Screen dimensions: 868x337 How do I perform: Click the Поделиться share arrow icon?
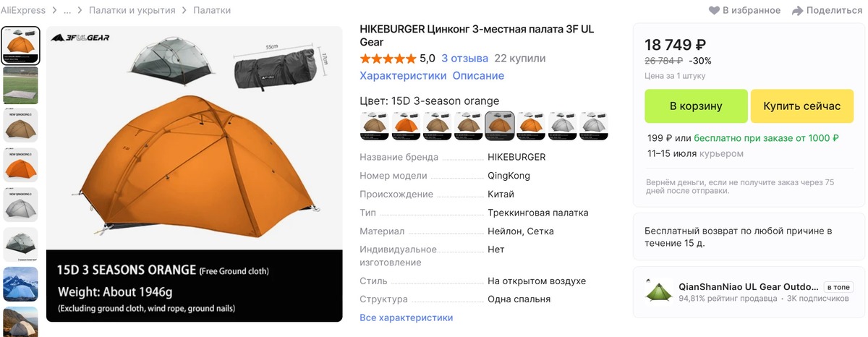798,10
